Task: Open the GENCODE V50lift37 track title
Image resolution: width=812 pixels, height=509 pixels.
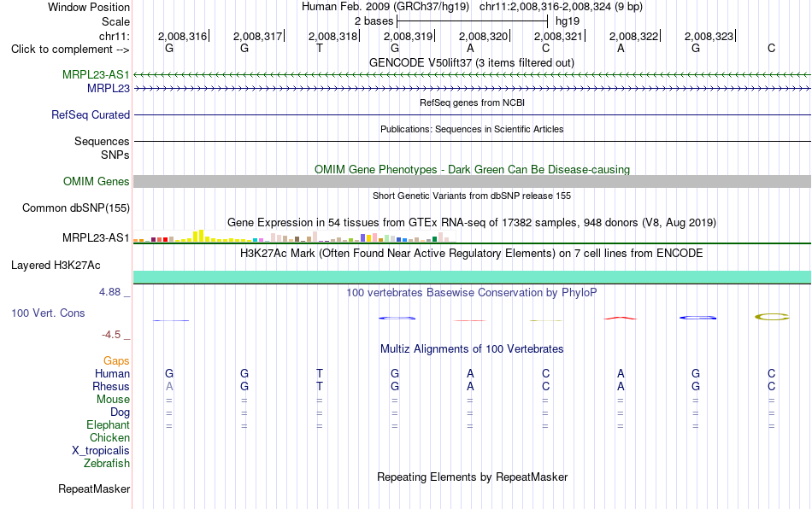Action: [x=472, y=62]
